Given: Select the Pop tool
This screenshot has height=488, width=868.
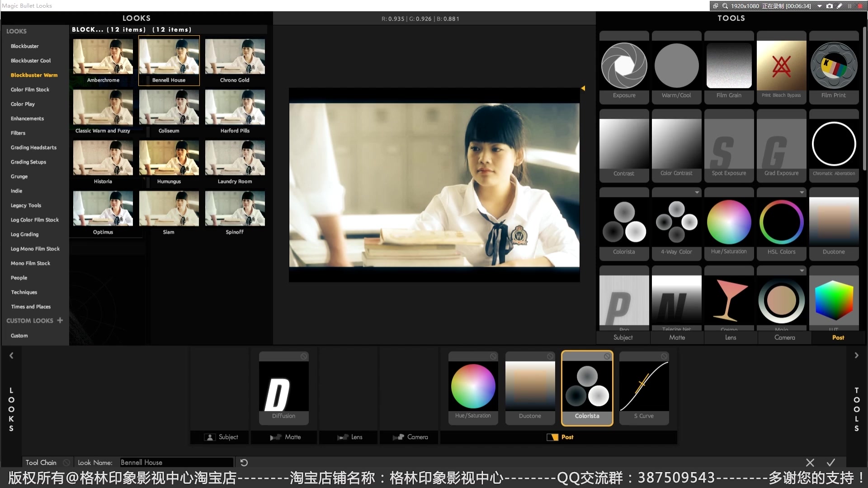Looking at the screenshot, I should pyautogui.click(x=624, y=299).
